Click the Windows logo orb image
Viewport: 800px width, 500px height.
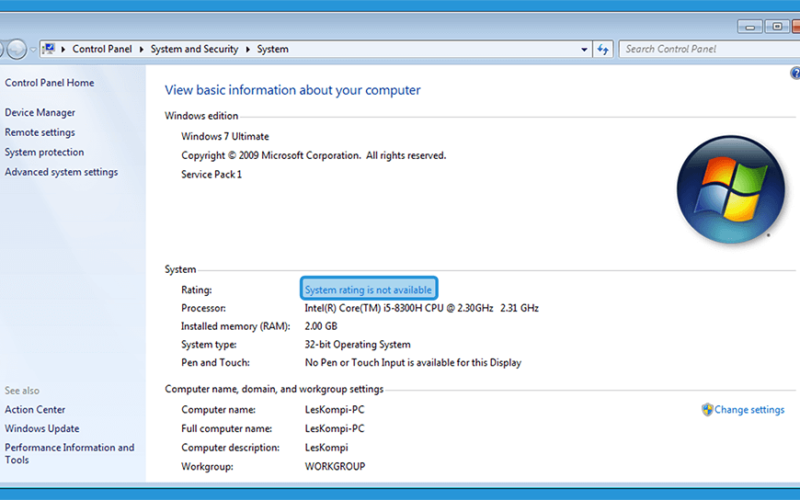click(730, 189)
